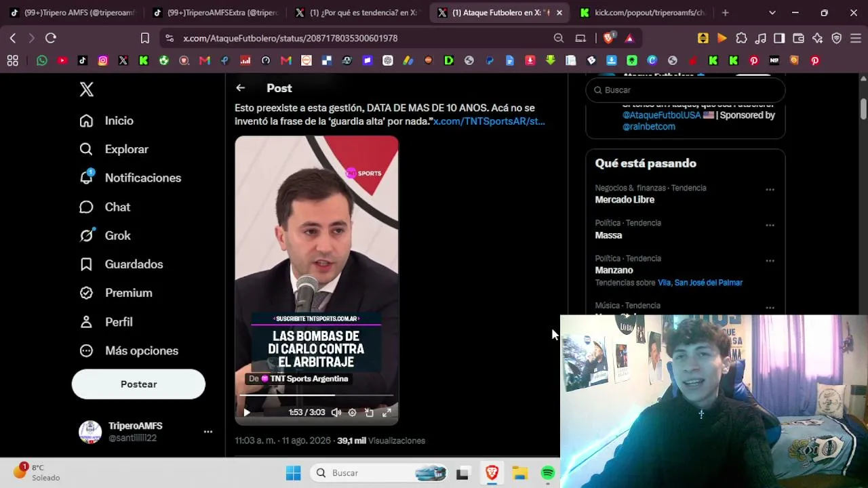Open browser extensions puzzle icon
Image resolution: width=868 pixels, height=488 pixels.
click(741, 38)
